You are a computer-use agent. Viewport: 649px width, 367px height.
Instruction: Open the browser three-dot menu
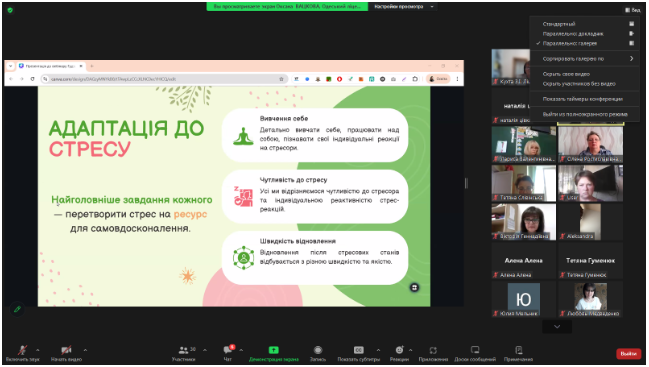click(457, 79)
